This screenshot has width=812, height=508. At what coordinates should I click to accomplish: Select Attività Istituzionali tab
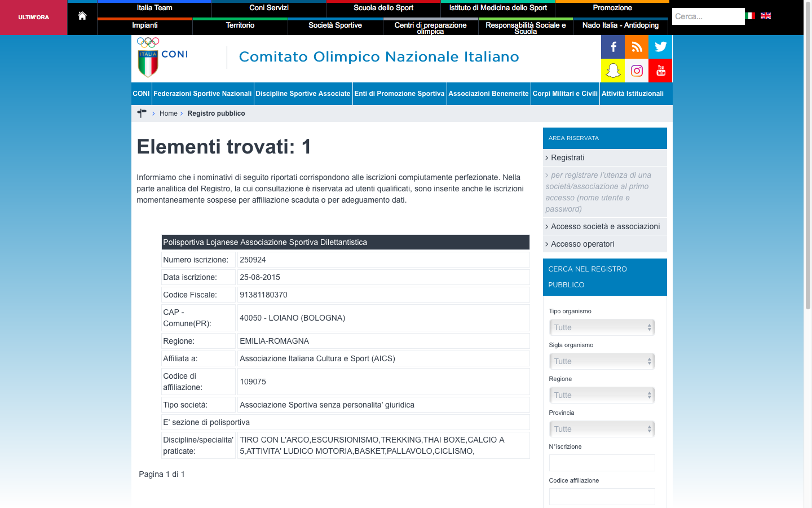(633, 94)
